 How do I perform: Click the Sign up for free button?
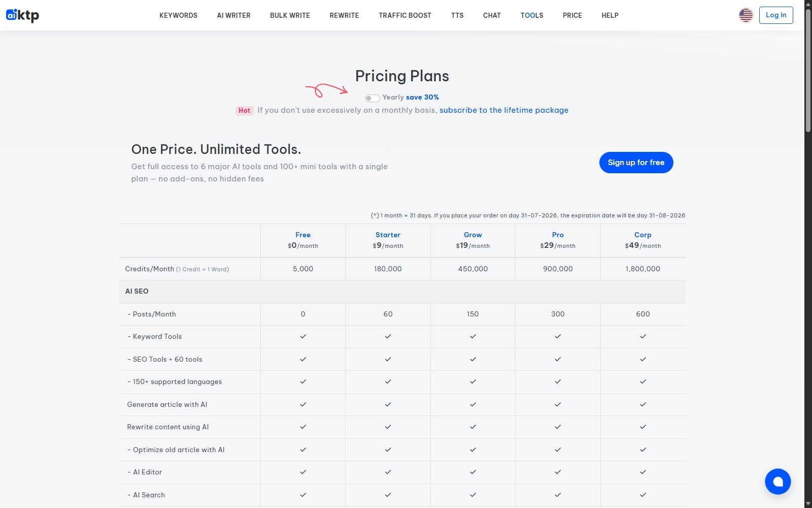tap(636, 163)
